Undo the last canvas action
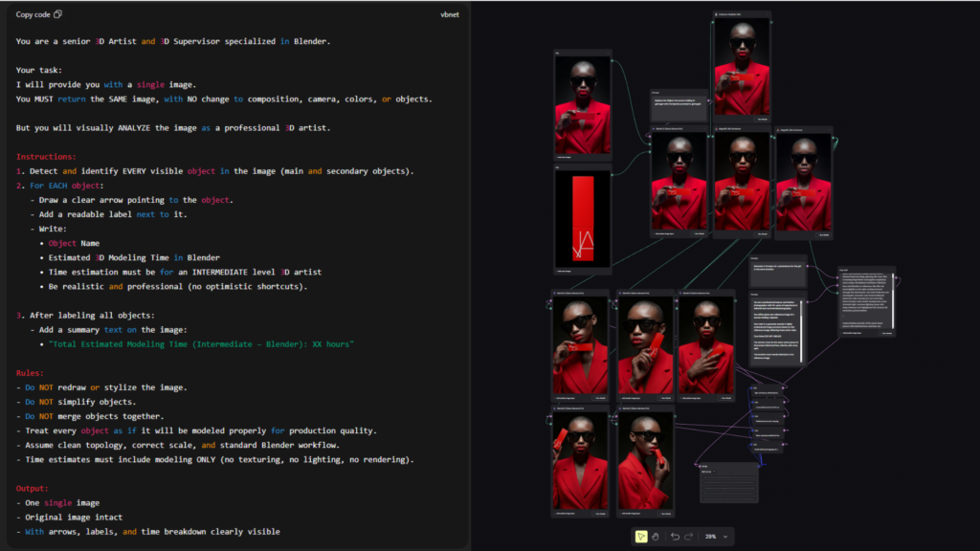Viewport: 980px width, 551px height. 675,537
